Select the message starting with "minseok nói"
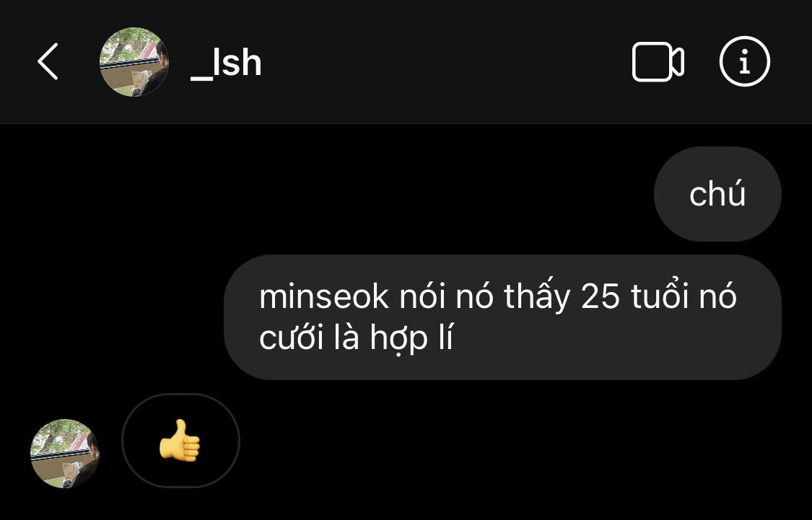812x520 pixels. tap(502, 317)
